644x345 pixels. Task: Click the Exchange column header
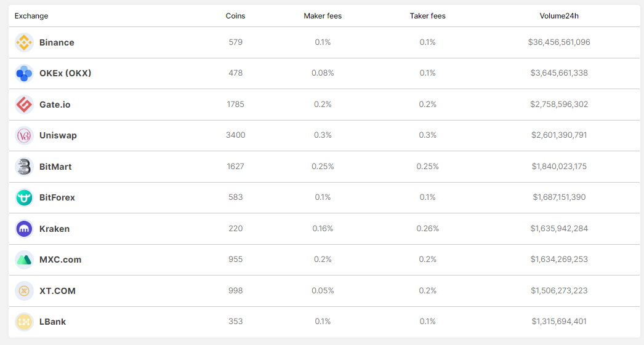pos(31,16)
